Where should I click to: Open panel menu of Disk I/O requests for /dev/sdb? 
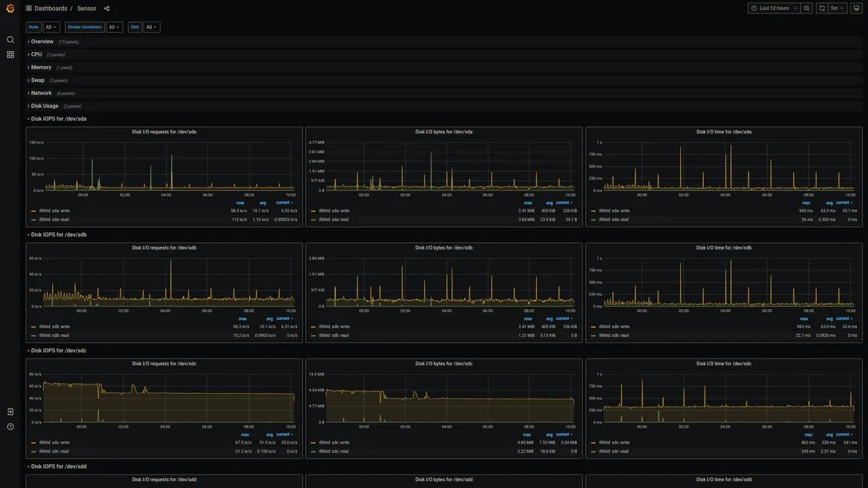click(164, 248)
